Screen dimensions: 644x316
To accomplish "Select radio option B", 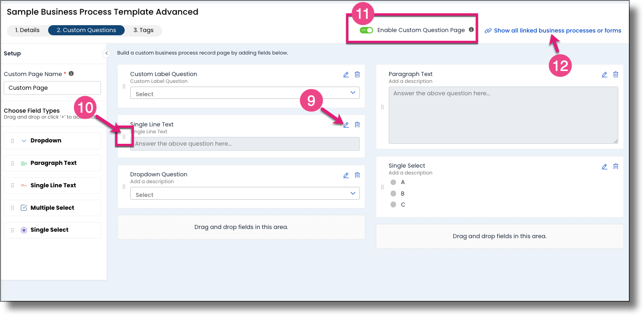I will point(393,193).
